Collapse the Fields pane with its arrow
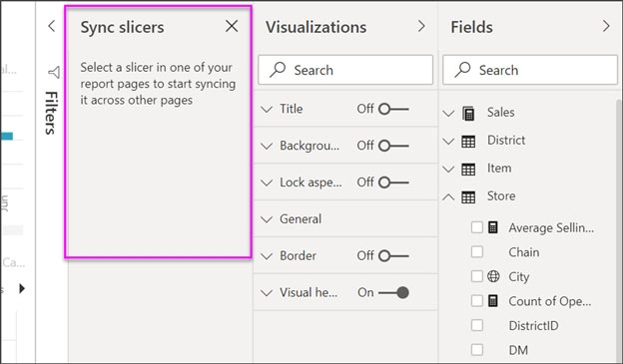Viewport: 623px width, 364px height. (606, 26)
